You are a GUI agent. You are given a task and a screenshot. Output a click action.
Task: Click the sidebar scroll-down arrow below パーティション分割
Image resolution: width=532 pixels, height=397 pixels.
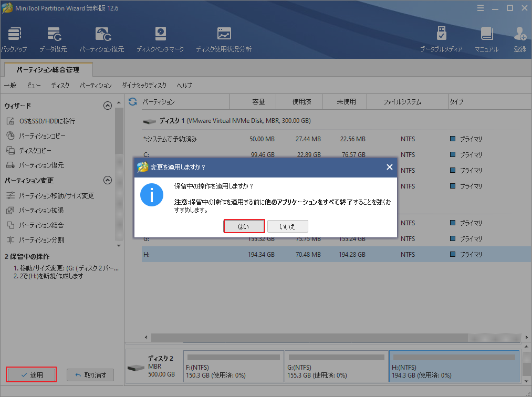pos(119,245)
